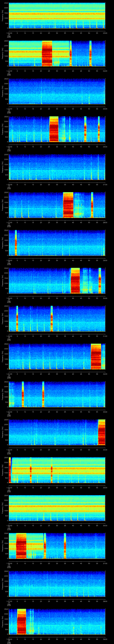The image size is (114, 644).
Task: Click the 38:00 end time label
Action: (105, 601)
